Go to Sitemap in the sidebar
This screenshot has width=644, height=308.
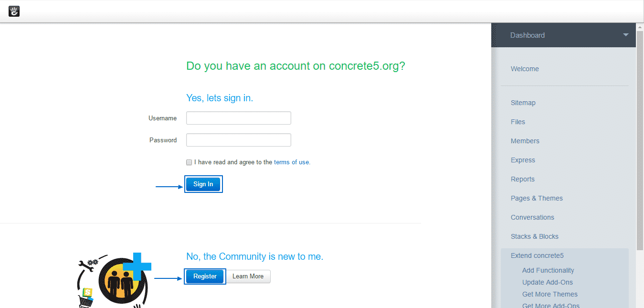coord(523,103)
